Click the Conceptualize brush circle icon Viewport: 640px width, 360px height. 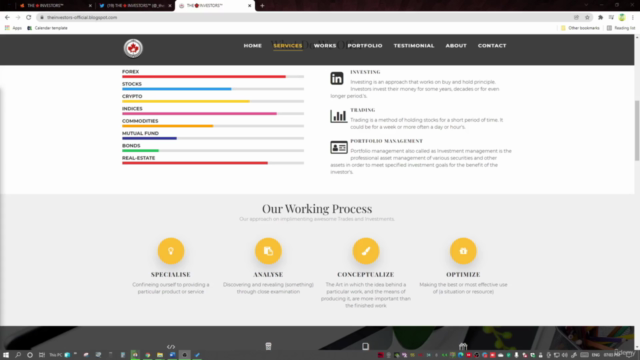[366, 251]
